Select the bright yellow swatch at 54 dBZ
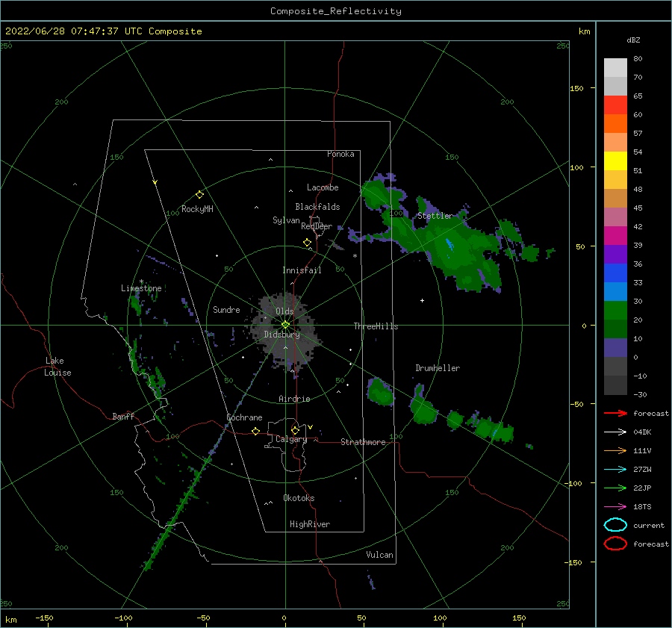The width and height of the screenshot is (672, 628). [615, 161]
